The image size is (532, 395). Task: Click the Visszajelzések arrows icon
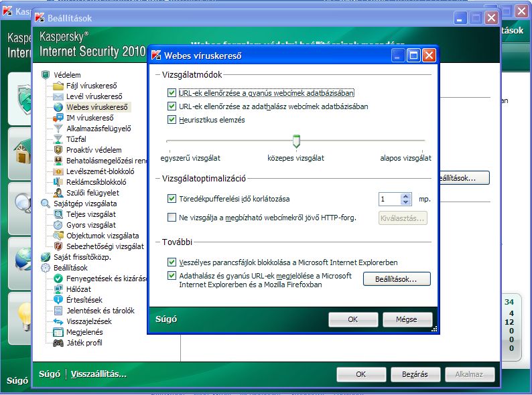coord(58,321)
